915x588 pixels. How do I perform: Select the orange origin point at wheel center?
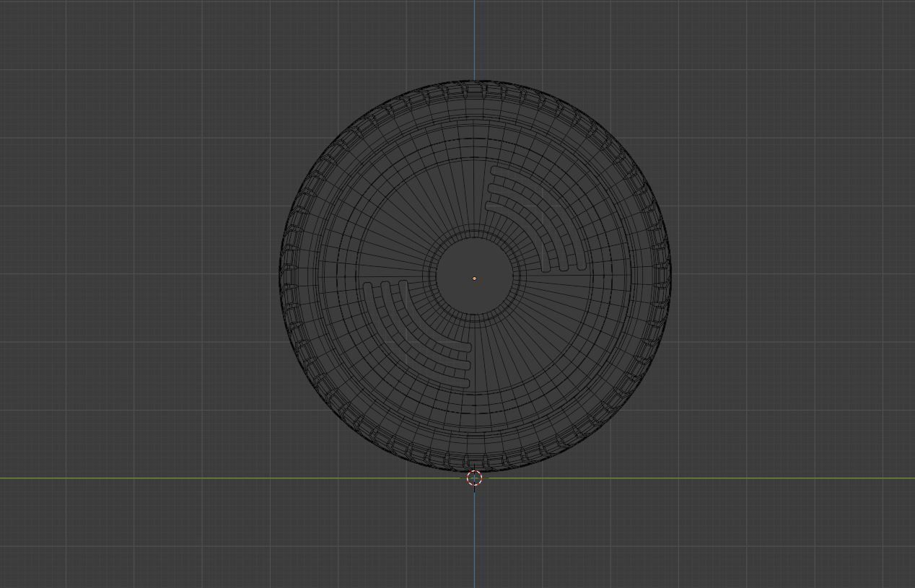[x=474, y=278]
